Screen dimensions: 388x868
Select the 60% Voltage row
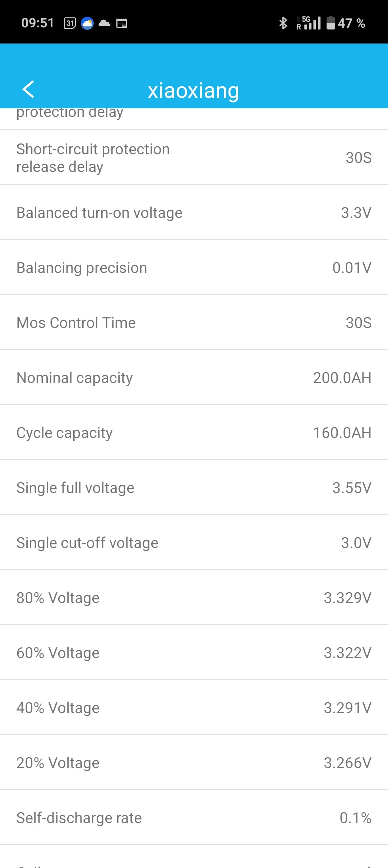(194, 653)
